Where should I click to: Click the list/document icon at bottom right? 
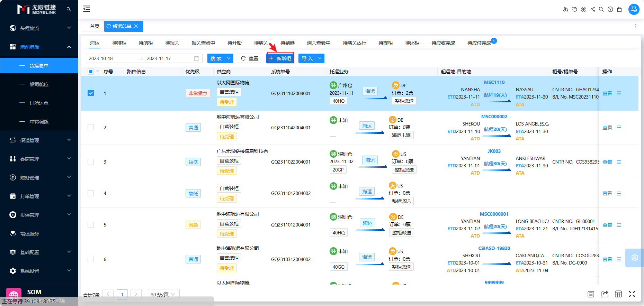point(591,294)
